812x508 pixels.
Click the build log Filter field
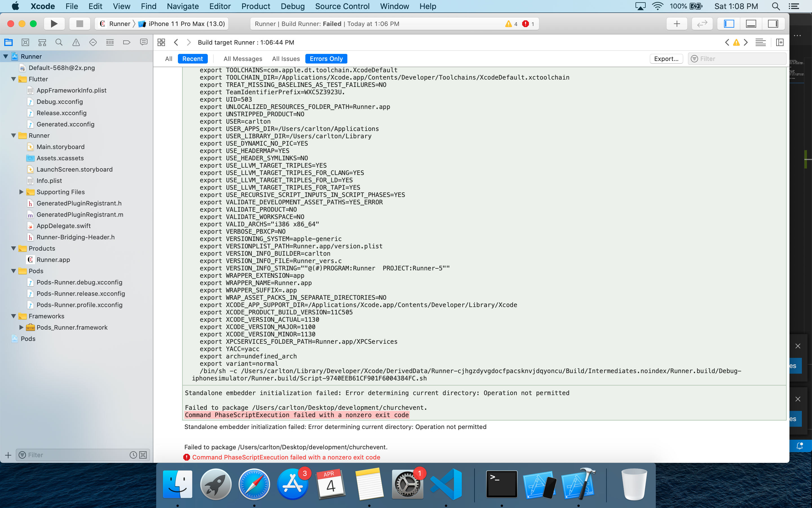(737, 59)
